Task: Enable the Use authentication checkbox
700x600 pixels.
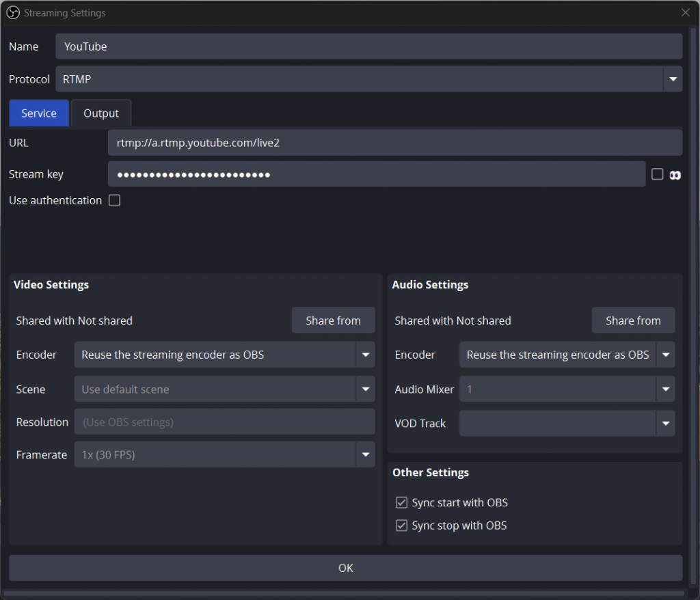Action: (115, 200)
